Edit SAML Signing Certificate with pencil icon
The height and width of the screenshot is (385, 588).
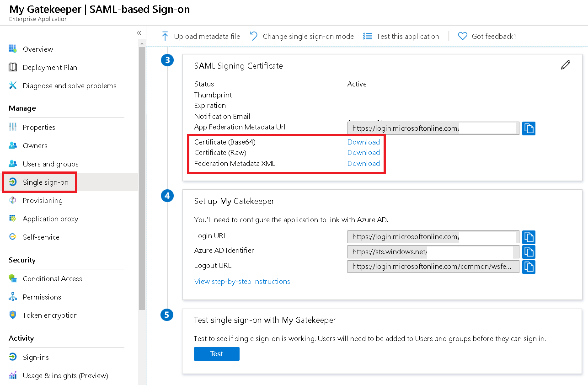(566, 65)
